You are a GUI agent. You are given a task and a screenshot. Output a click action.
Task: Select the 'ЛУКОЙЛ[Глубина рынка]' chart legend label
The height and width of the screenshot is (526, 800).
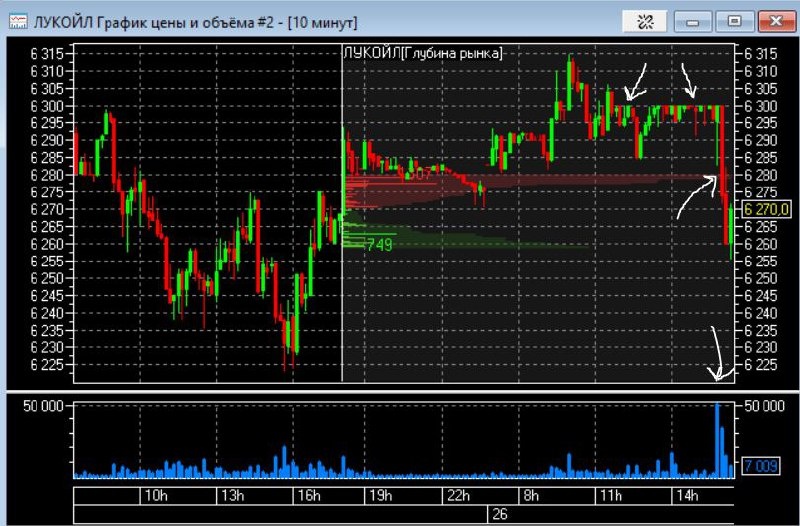423,53
